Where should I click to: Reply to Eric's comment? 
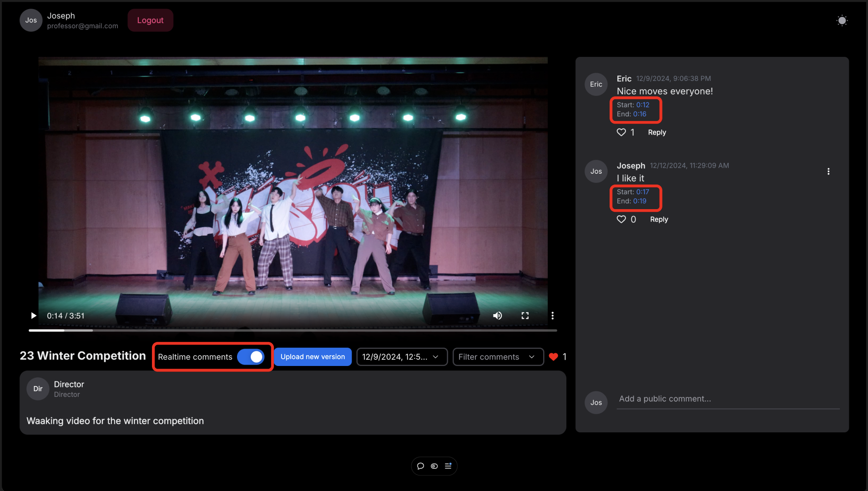(x=657, y=132)
